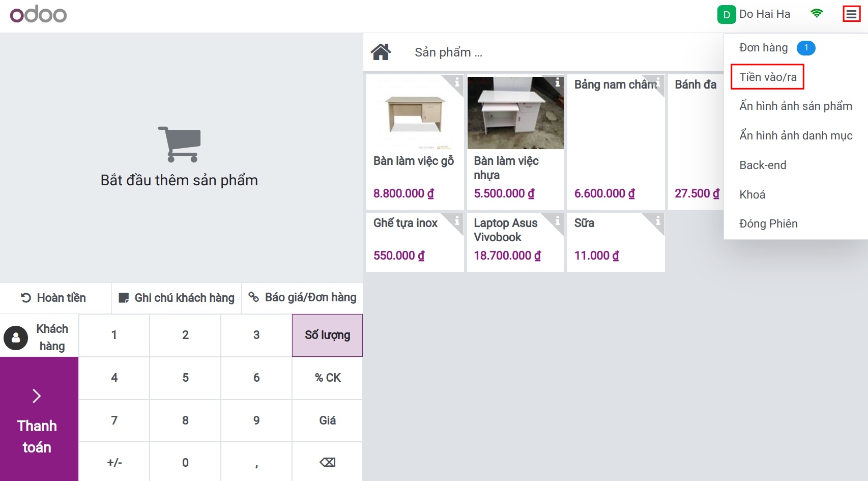Toggle Ẩn hình ảnh danh mục option
Image resolution: width=868 pixels, height=481 pixels.
[795, 135]
